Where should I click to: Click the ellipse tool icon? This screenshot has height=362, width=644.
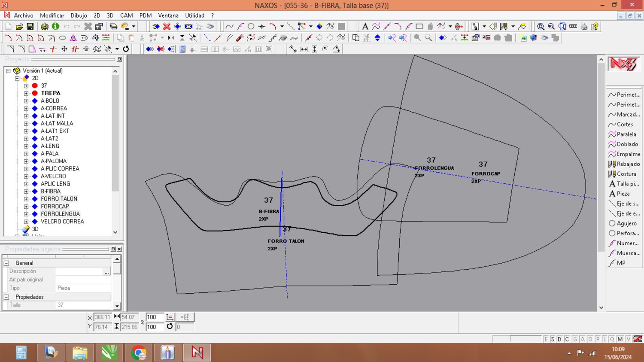tap(62, 38)
